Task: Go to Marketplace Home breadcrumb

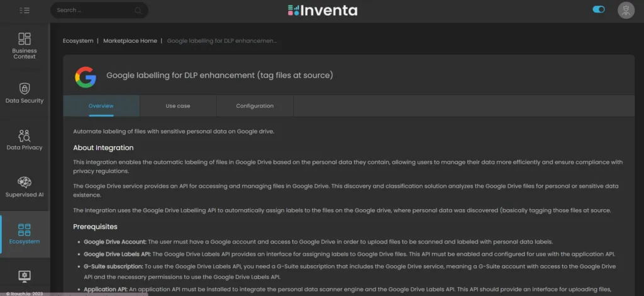Action: click(x=130, y=41)
